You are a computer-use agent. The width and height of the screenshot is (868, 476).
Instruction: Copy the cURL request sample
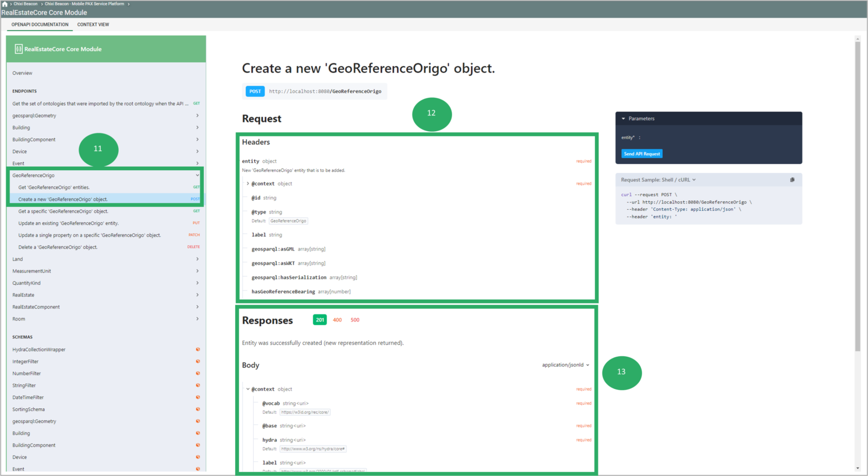(793, 179)
